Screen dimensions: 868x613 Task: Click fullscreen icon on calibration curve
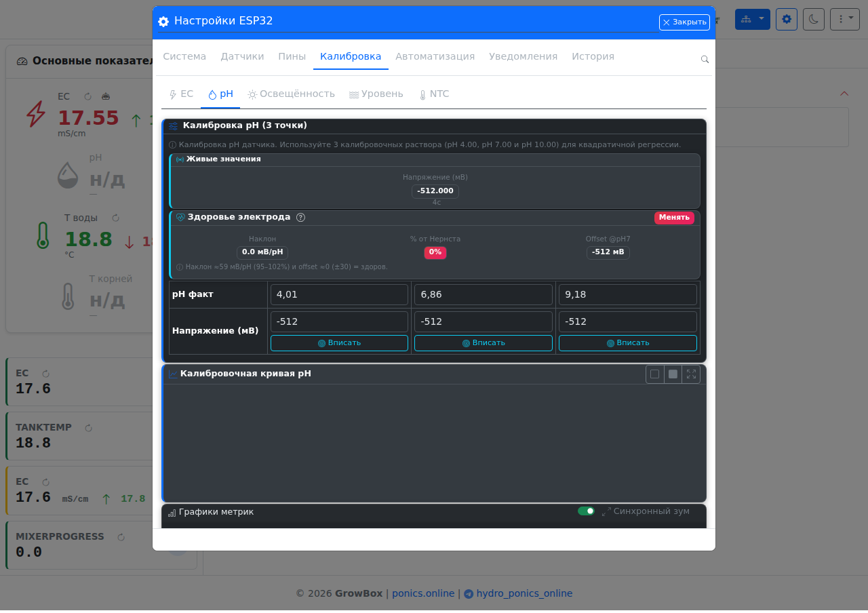[691, 374]
